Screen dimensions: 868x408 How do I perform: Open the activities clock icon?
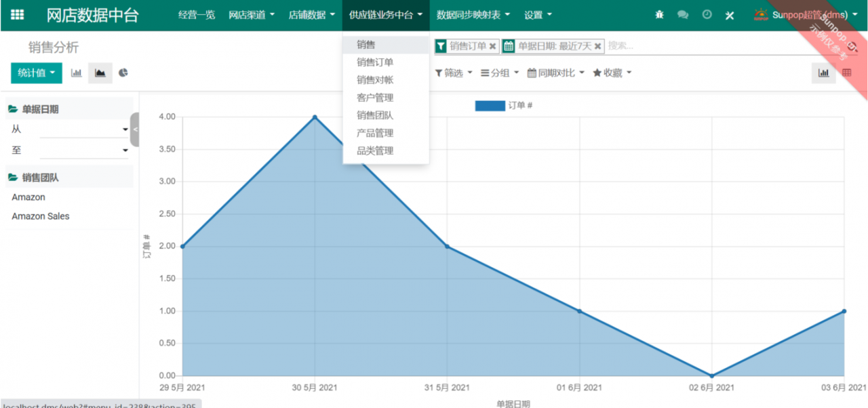[707, 15]
